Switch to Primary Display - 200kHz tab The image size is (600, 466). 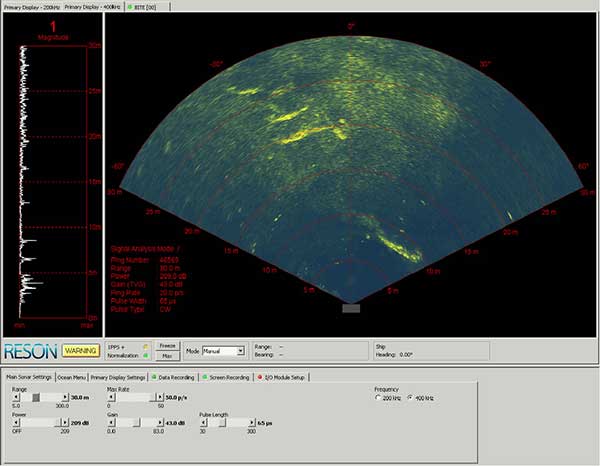[x=31, y=5]
